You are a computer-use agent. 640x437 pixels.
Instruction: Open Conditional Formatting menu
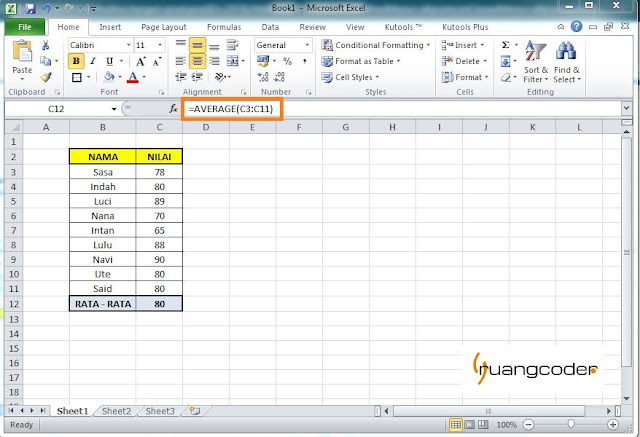[376, 45]
